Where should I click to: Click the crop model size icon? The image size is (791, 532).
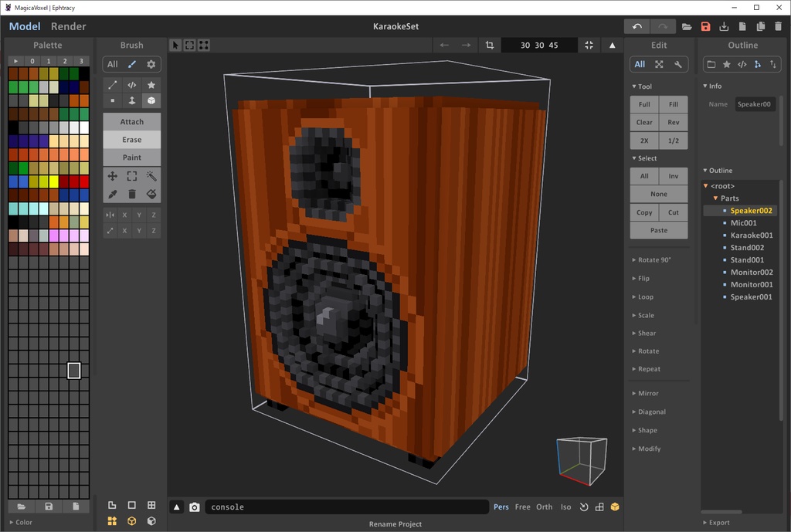(x=489, y=45)
